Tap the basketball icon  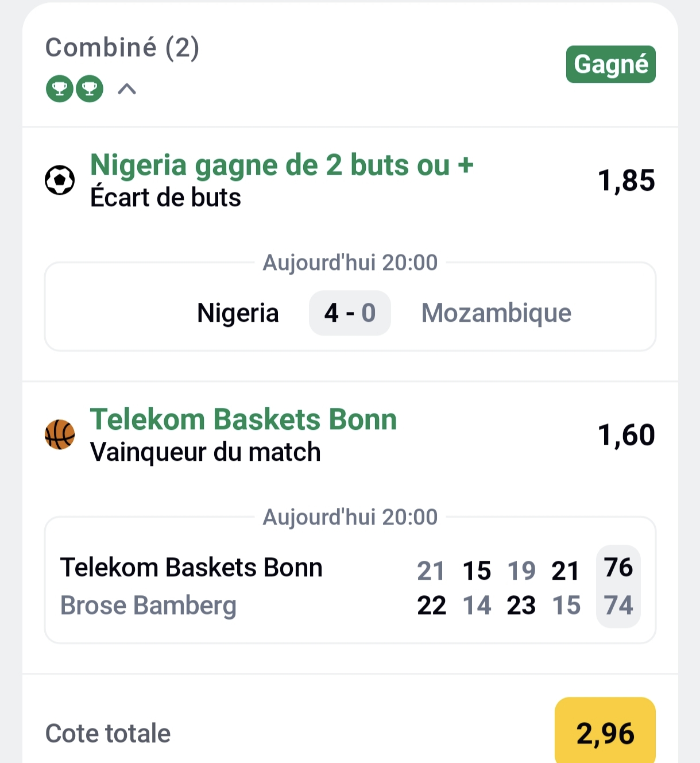coord(60,434)
